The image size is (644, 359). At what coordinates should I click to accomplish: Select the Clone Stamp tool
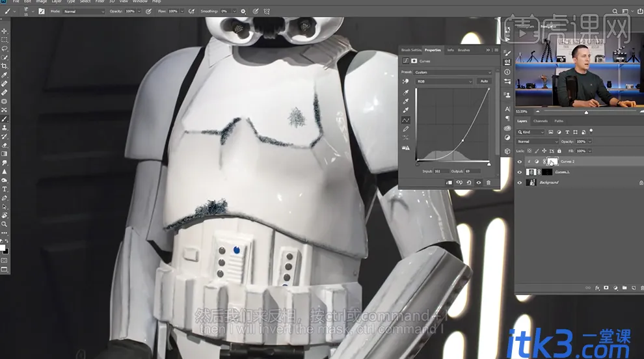point(5,127)
